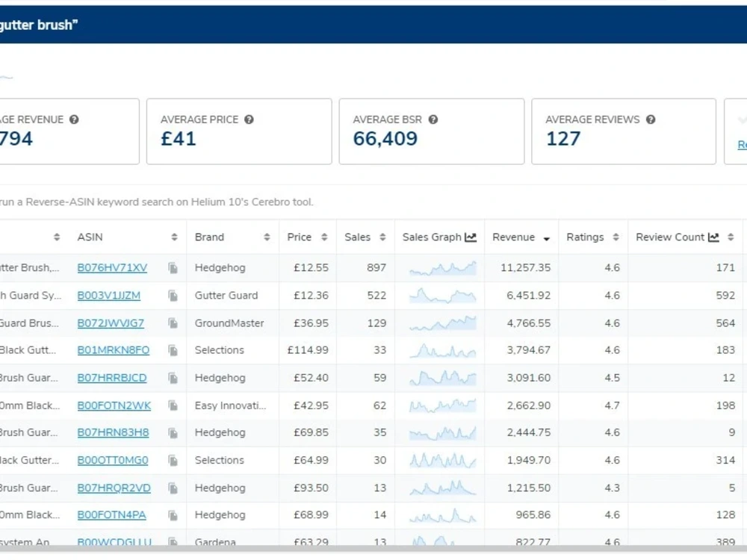
Task: Open help icon next to Average Revenue
Action: click(74, 119)
